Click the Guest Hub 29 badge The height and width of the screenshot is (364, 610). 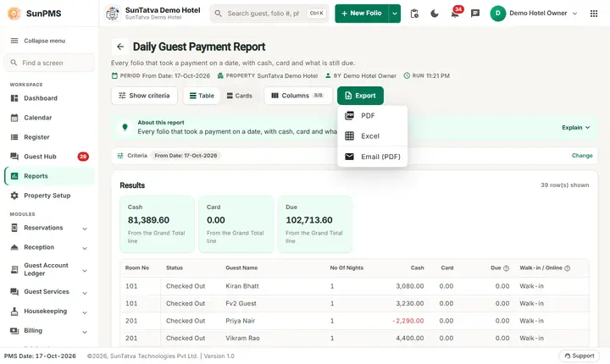[x=83, y=157]
